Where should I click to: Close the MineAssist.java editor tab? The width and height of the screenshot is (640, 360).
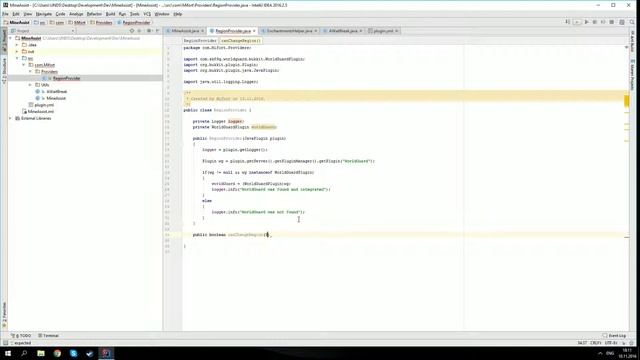pyautogui.click(x=202, y=31)
